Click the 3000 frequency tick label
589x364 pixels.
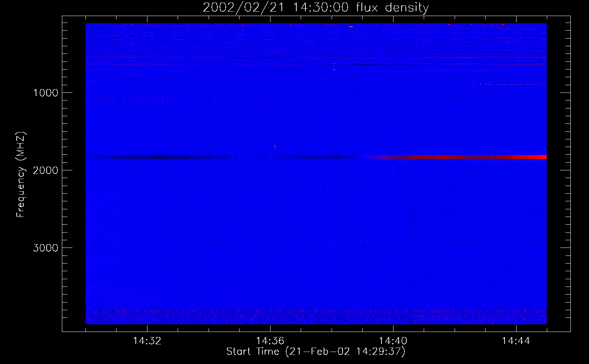pos(46,248)
